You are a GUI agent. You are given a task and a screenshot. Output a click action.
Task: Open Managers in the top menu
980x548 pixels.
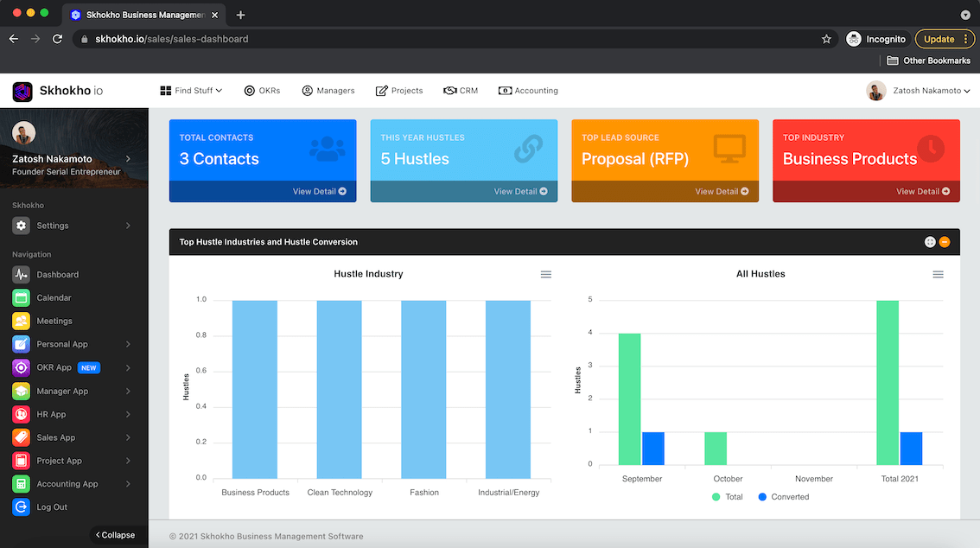[328, 91]
